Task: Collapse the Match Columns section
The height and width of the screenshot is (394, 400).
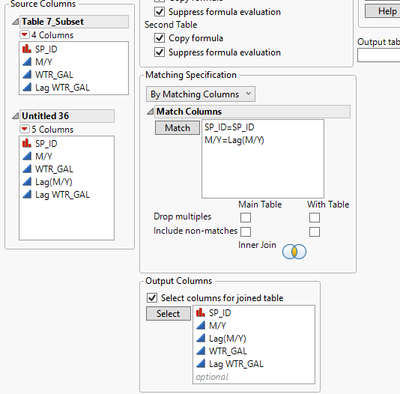Action: (150, 112)
